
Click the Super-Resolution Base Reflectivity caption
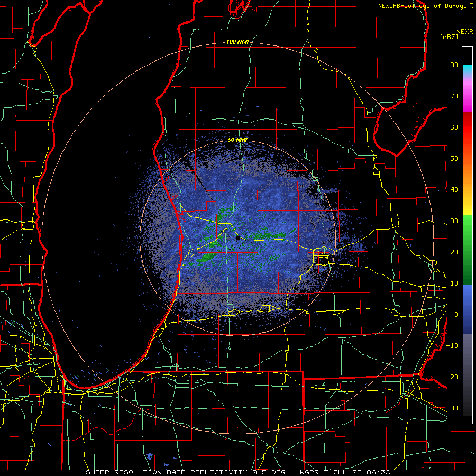[x=237, y=472]
